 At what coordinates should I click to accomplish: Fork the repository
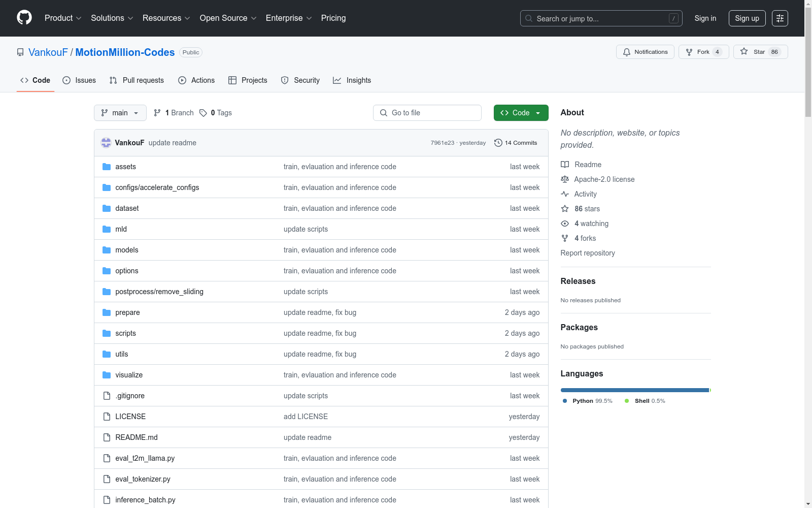click(x=703, y=52)
